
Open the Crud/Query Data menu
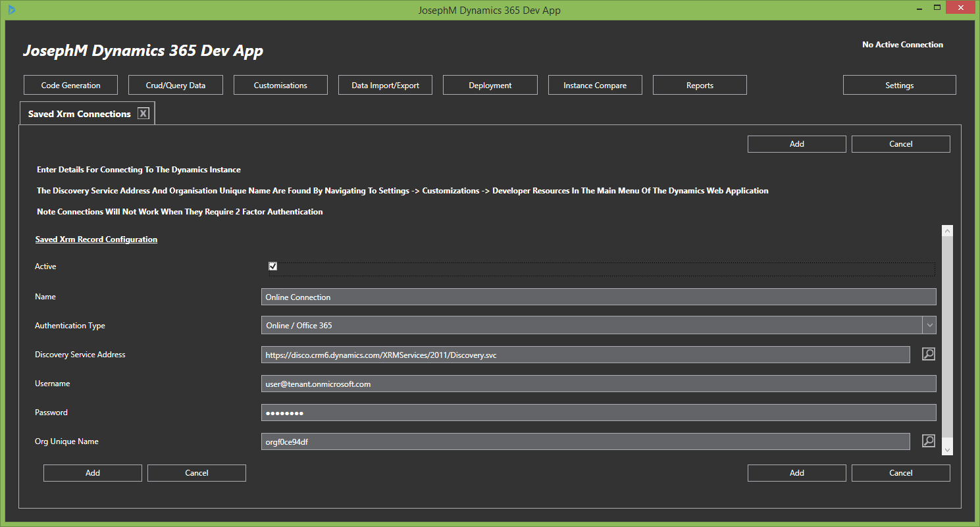[x=176, y=85]
